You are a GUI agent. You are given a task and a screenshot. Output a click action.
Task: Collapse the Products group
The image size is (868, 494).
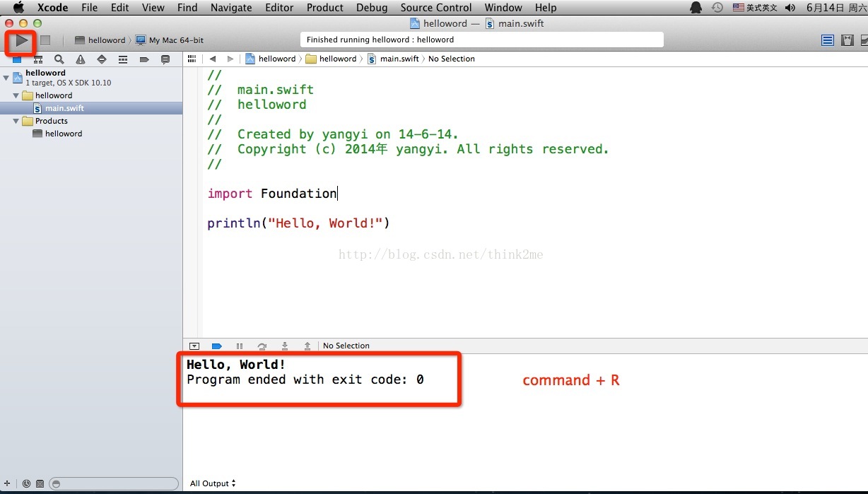pos(16,121)
